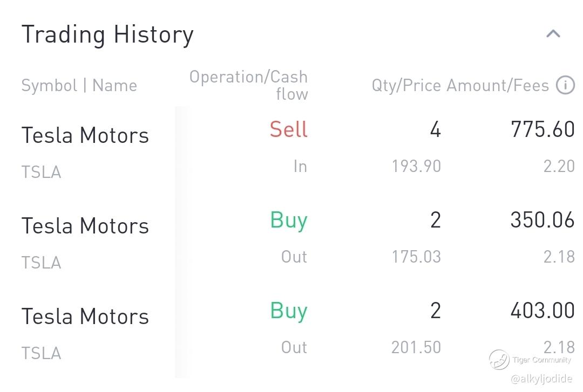Select the Amount/Fees column header text
This screenshot has width=583, height=392.
(498, 85)
